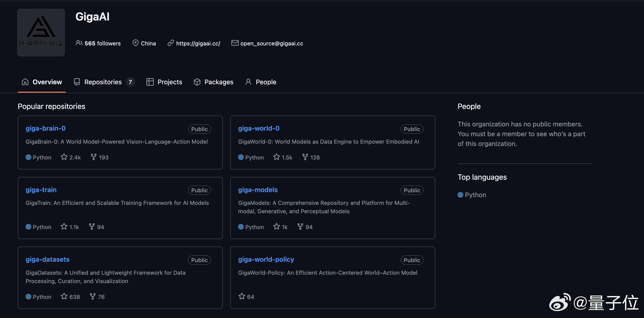Click the GigaAI organization avatar logo

point(41,32)
